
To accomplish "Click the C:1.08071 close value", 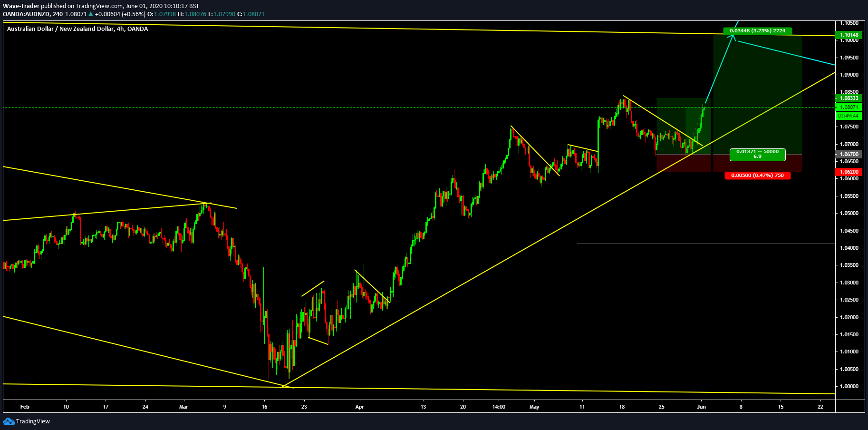I will click(x=251, y=14).
